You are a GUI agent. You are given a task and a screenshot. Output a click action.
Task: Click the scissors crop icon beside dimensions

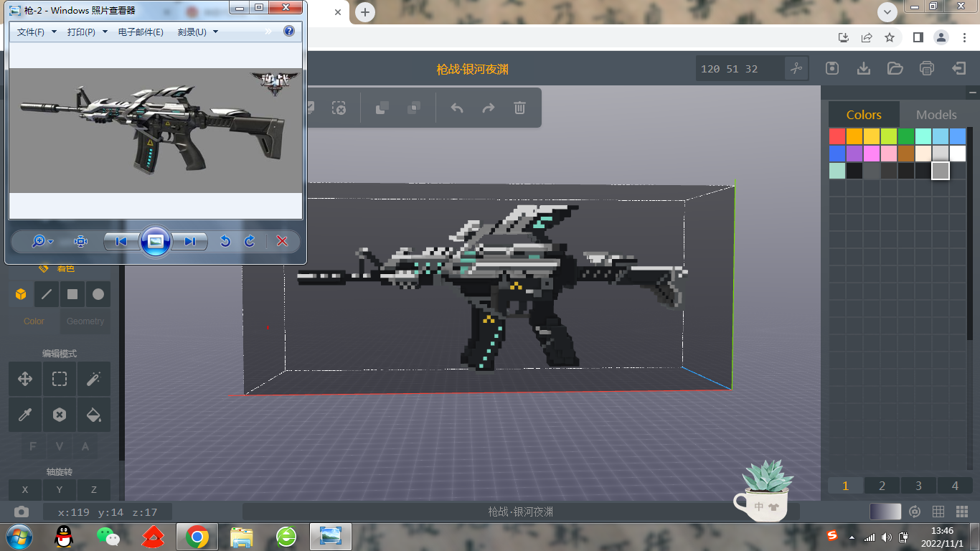point(796,68)
